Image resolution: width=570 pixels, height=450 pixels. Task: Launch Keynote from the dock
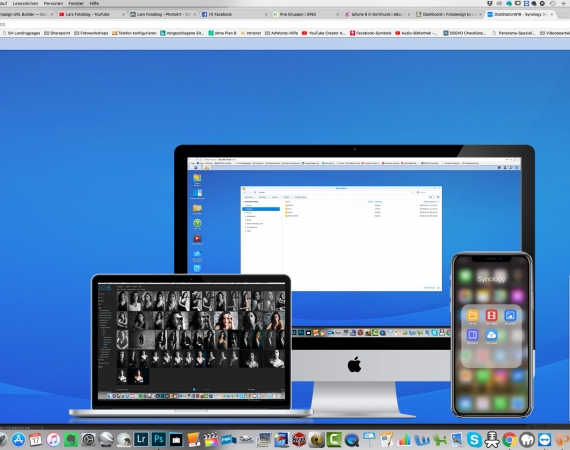[369, 440]
